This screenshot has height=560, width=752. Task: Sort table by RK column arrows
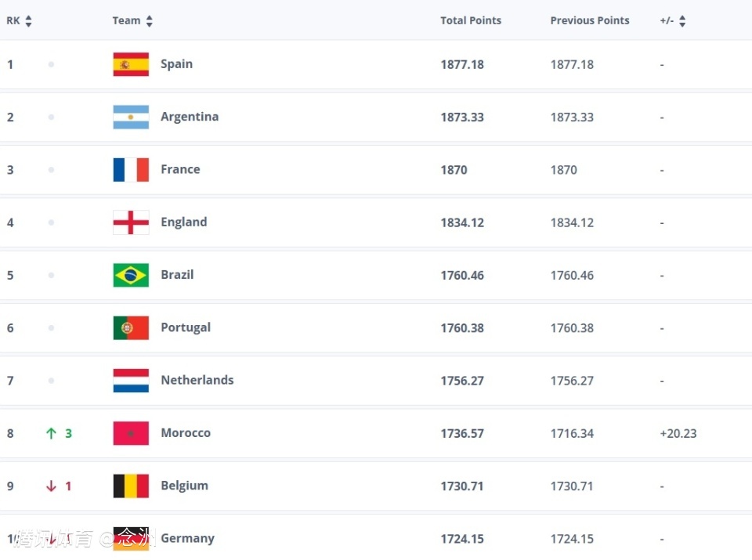29,22
